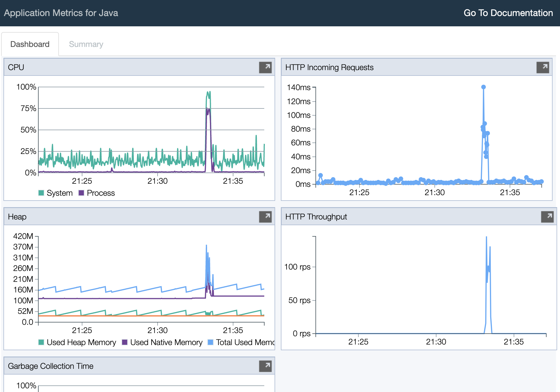
Task: Click the Used Native Memory legend label
Action: 166,342
